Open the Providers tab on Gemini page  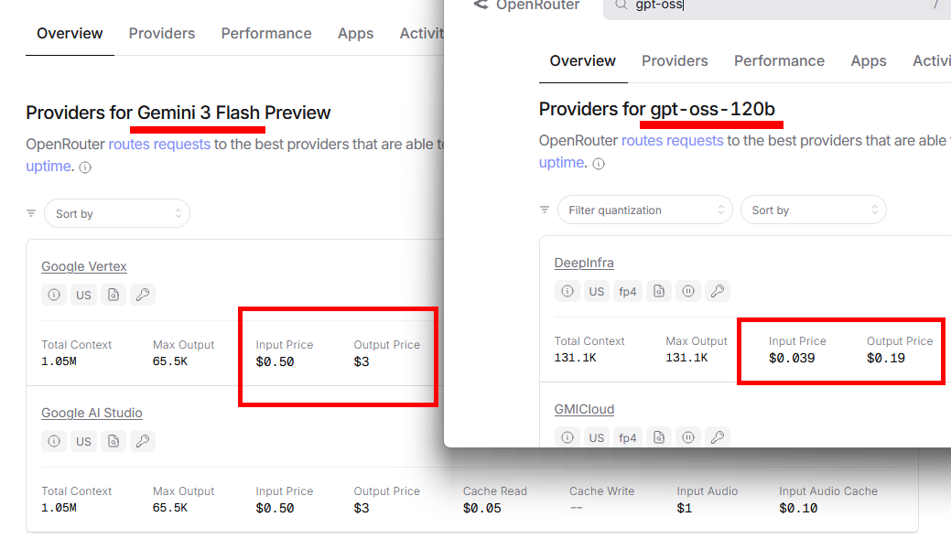point(162,33)
